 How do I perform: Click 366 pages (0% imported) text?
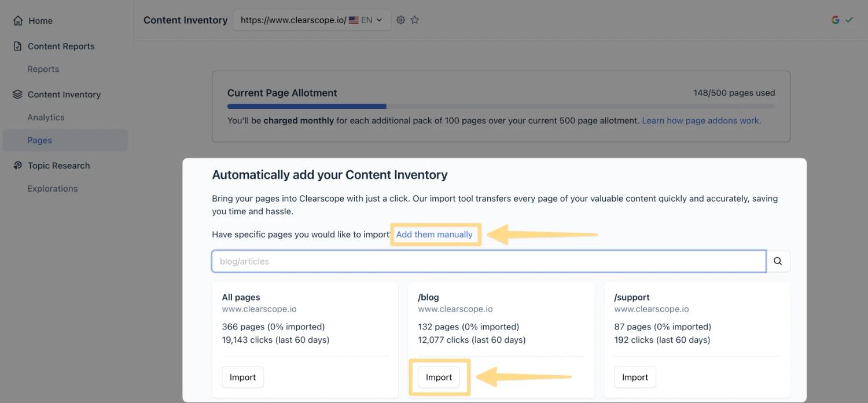273,327
